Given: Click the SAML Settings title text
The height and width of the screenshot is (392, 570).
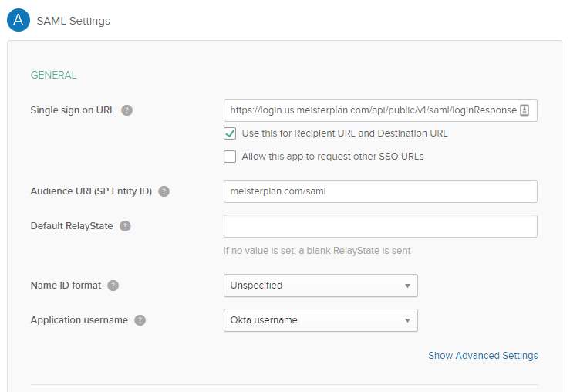Looking at the screenshot, I should point(73,21).
